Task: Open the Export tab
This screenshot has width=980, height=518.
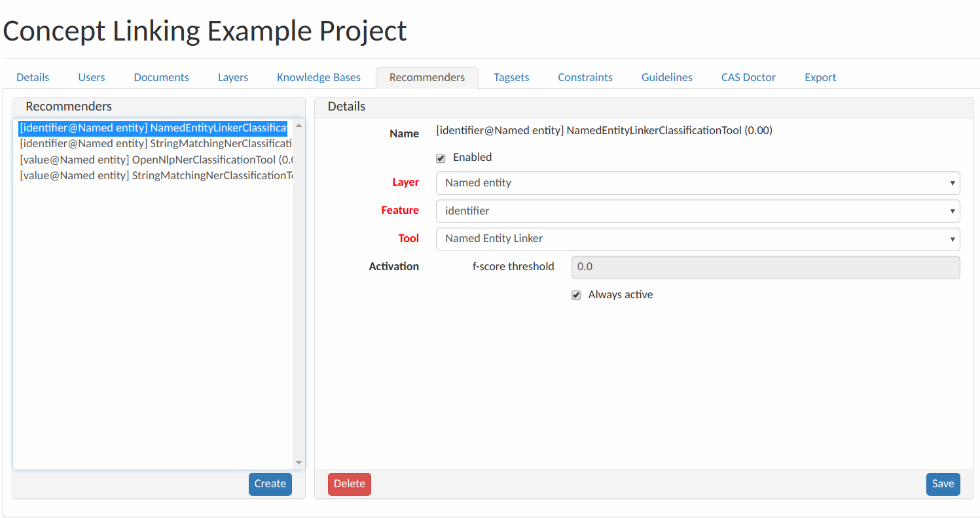Action: click(820, 77)
